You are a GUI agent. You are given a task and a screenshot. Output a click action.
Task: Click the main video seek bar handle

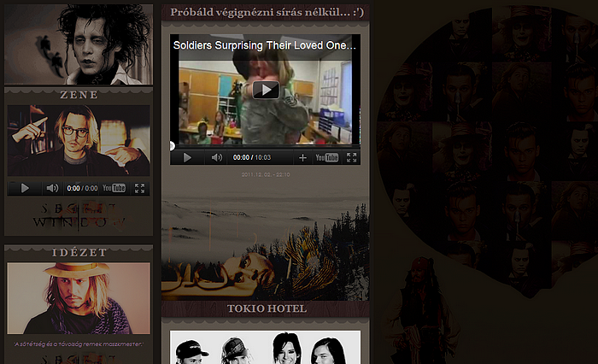[172, 146]
